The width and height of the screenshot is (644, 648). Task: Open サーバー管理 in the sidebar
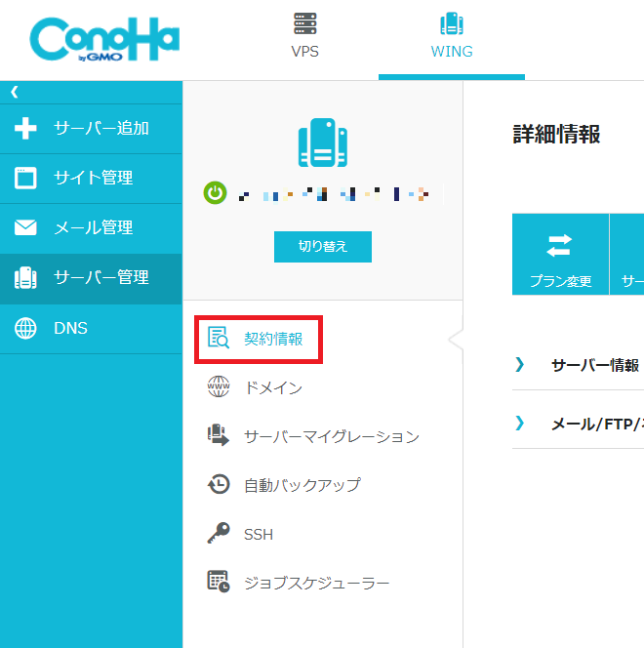101,278
